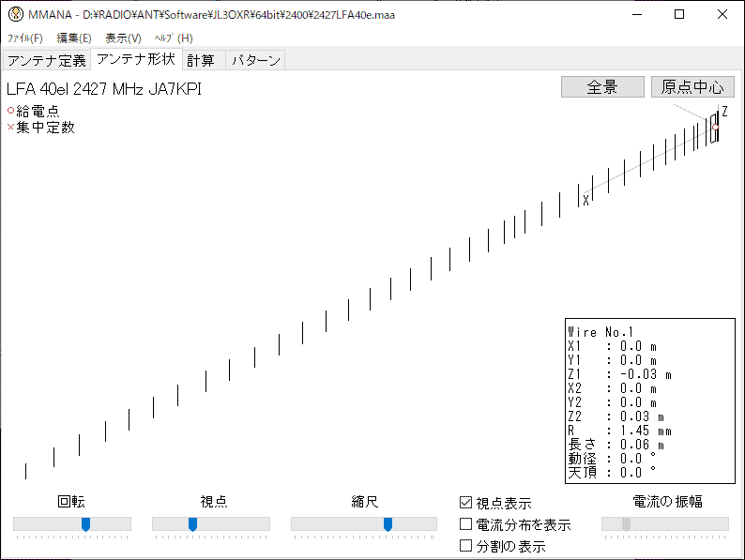Click the 視点 slider thumb
The width and height of the screenshot is (745, 560).
click(192, 524)
